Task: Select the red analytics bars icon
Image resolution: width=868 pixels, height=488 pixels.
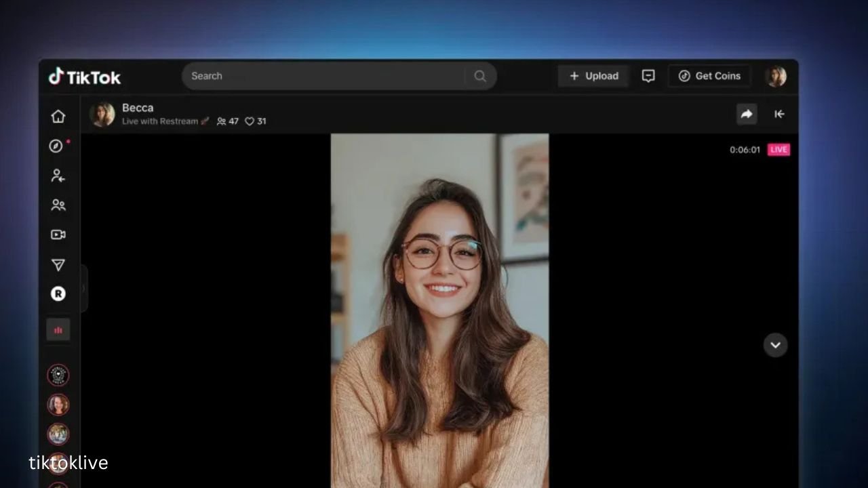Action: (58, 330)
